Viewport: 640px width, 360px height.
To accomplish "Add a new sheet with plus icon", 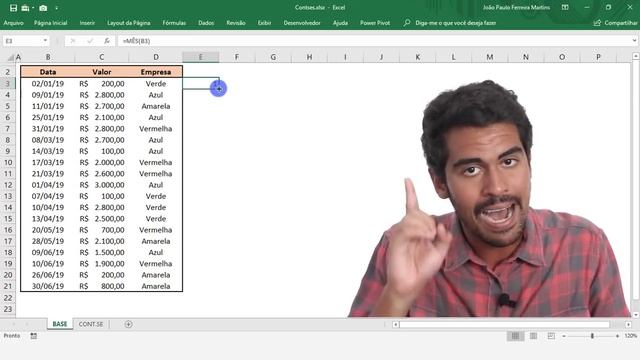I will [128, 324].
